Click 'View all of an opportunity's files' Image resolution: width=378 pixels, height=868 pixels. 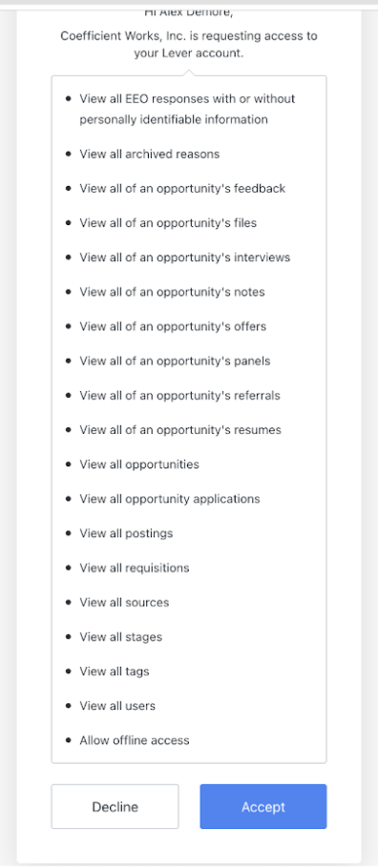(168, 223)
